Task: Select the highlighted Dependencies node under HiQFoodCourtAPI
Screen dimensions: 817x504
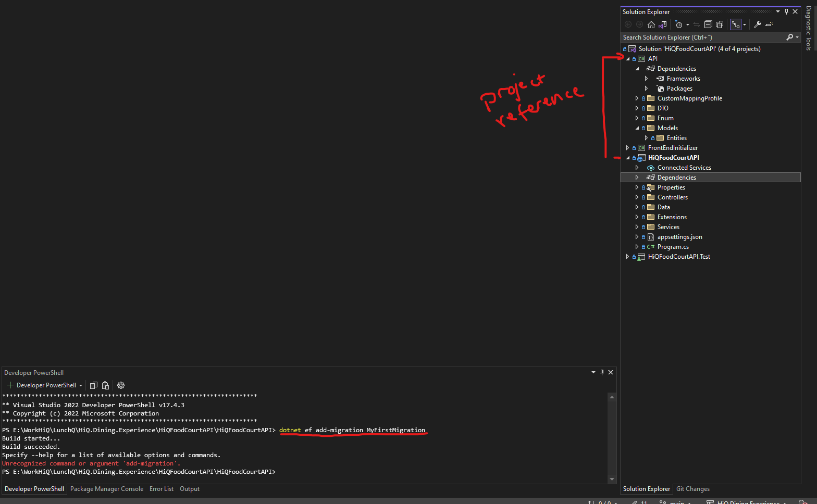Action: point(711,178)
